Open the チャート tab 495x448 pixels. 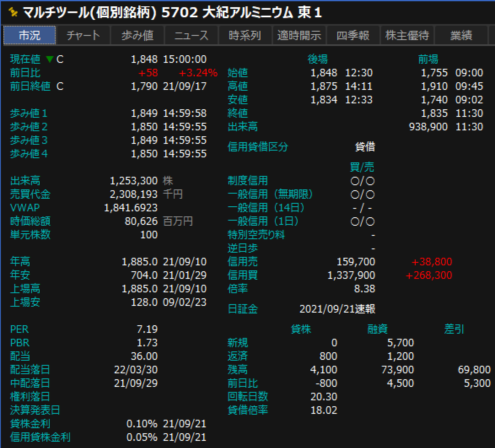[x=83, y=35]
